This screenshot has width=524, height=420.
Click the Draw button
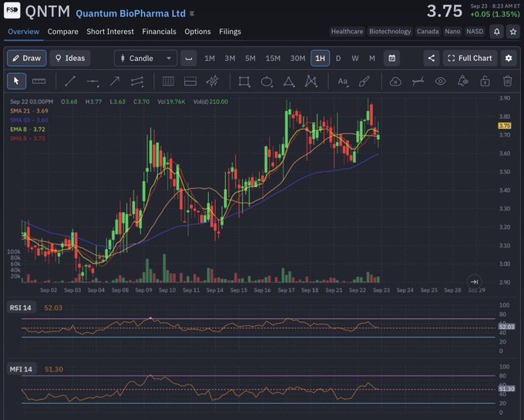pyautogui.click(x=27, y=58)
